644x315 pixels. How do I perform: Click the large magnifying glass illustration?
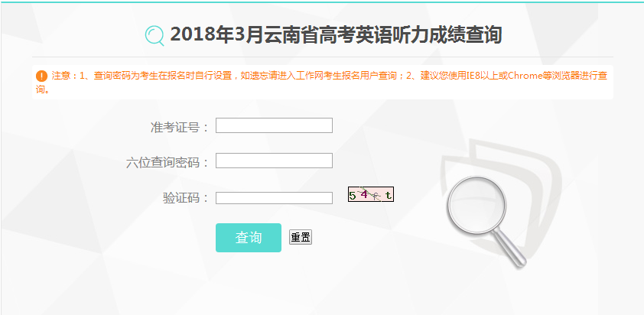click(x=486, y=222)
